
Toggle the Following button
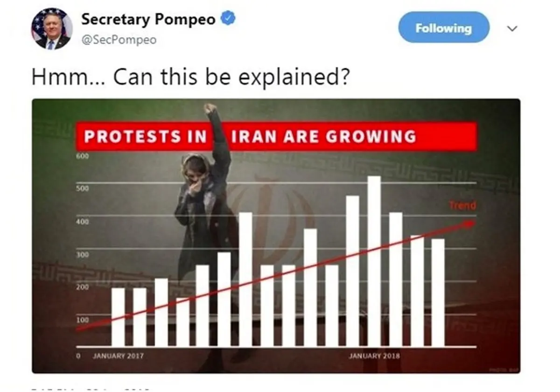point(444,28)
